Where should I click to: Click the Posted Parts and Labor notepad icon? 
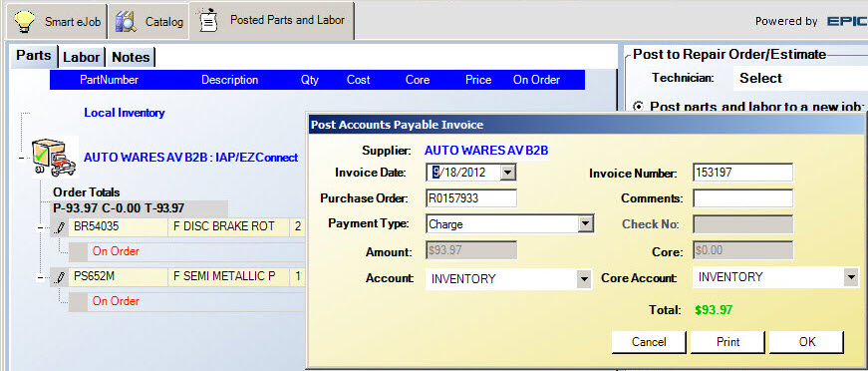[x=208, y=20]
